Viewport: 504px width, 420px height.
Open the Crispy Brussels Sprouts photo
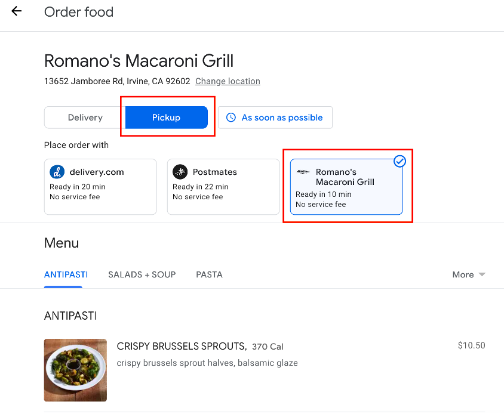click(75, 370)
